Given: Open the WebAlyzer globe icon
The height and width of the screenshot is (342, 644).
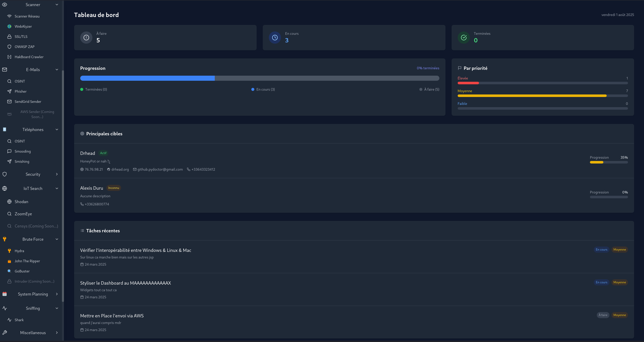Looking at the screenshot, I should point(9,26).
